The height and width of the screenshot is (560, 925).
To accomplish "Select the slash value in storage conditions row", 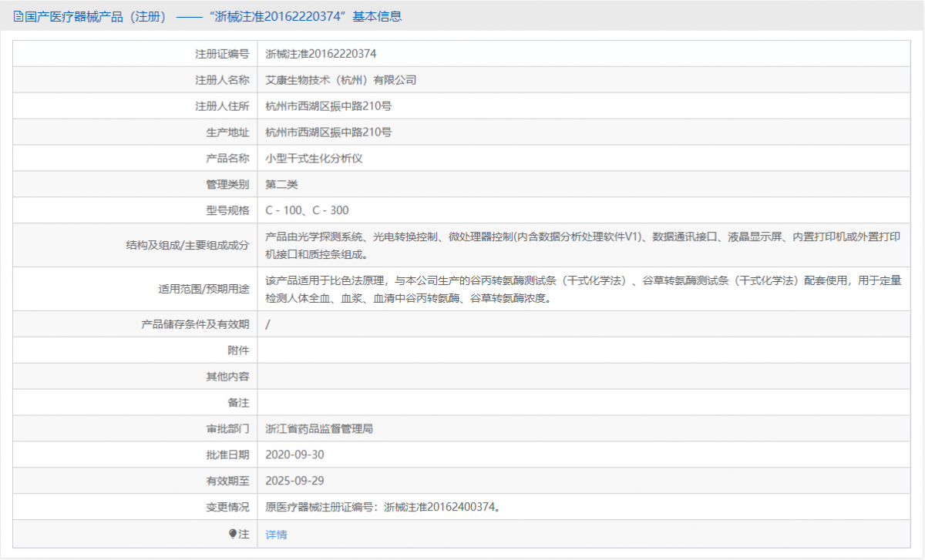I will coord(267,324).
